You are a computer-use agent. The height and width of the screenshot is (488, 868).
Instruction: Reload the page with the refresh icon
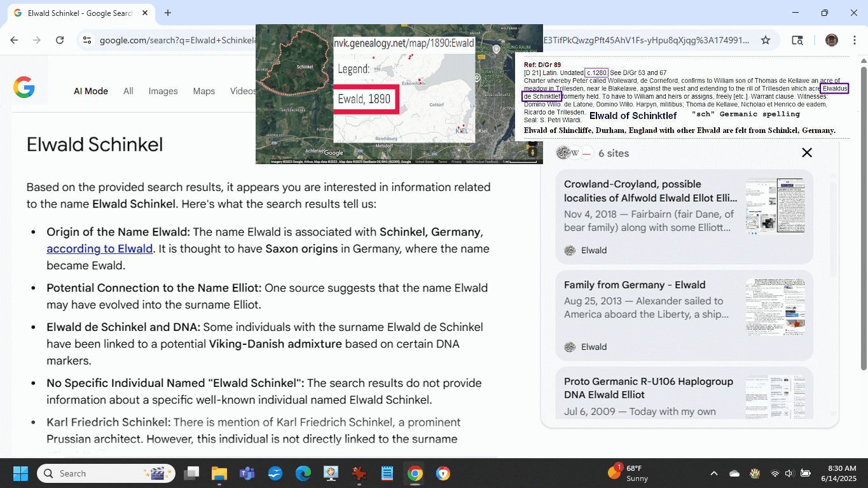60,40
